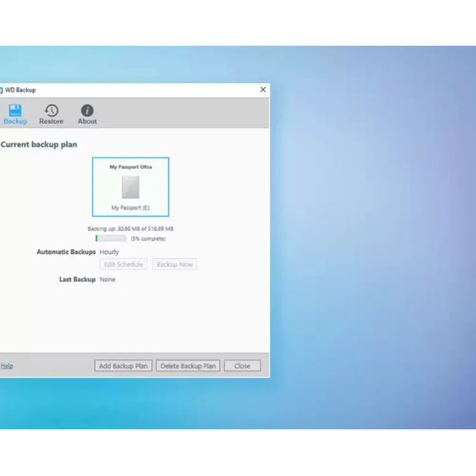Open the About tab
This screenshot has width=476, height=476.
click(x=87, y=114)
